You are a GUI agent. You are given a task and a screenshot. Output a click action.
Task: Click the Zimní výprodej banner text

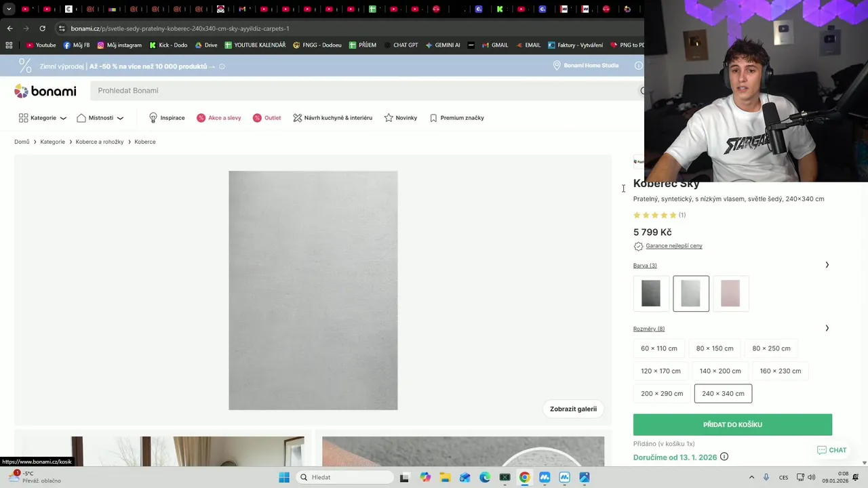point(127,66)
